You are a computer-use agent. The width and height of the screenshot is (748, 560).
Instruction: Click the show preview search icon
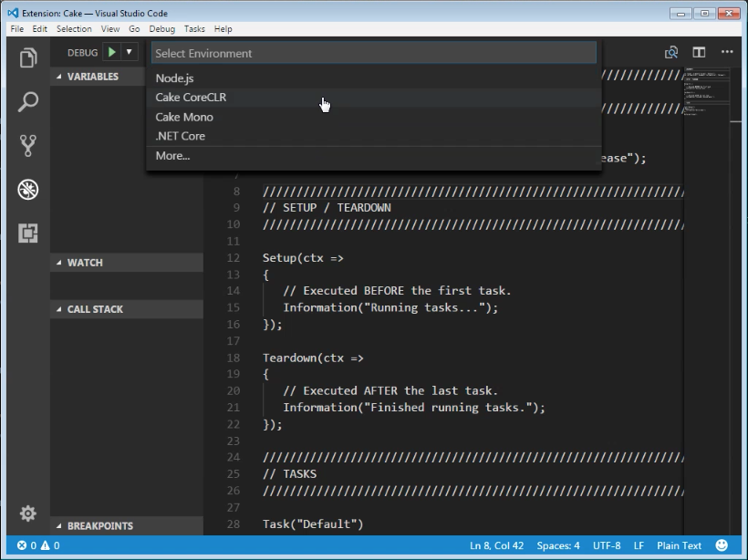point(671,52)
